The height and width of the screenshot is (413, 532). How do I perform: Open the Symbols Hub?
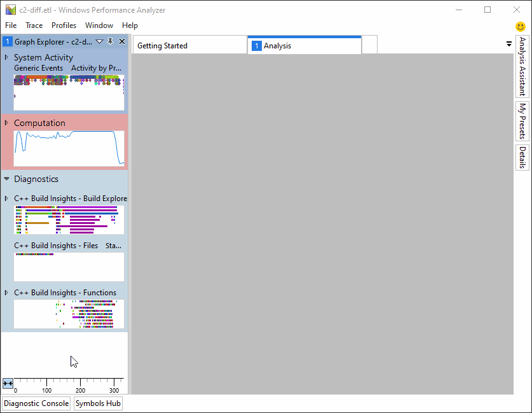[97, 403]
